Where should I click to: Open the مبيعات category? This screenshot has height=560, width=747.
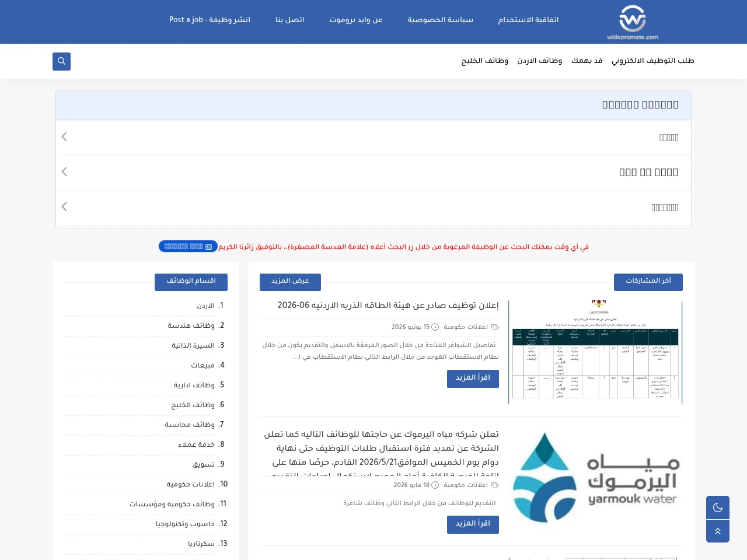coord(203,366)
